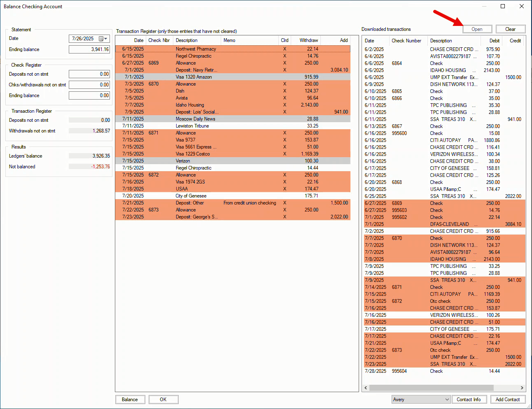This screenshot has width=532, height=409.
Task: Close the Balance Checking Account window
Action: point(522,6)
